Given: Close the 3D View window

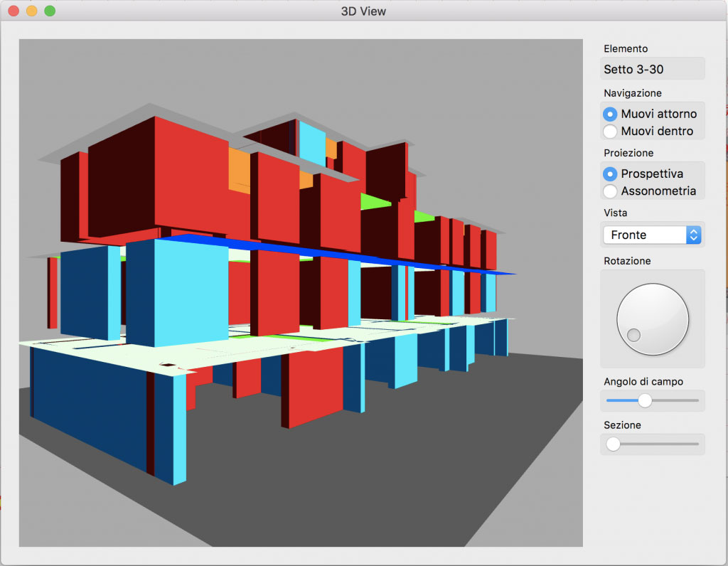Looking at the screenshot, I should coord(14,11).
